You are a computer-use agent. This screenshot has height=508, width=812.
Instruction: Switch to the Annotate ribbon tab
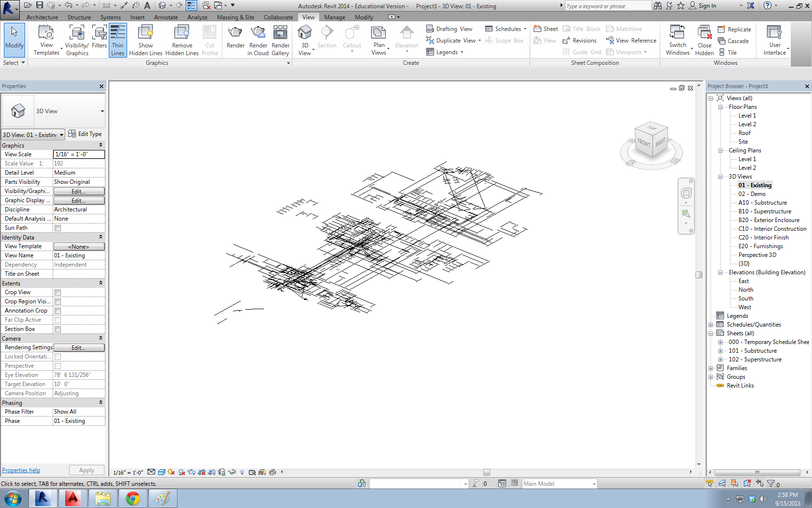166,17
